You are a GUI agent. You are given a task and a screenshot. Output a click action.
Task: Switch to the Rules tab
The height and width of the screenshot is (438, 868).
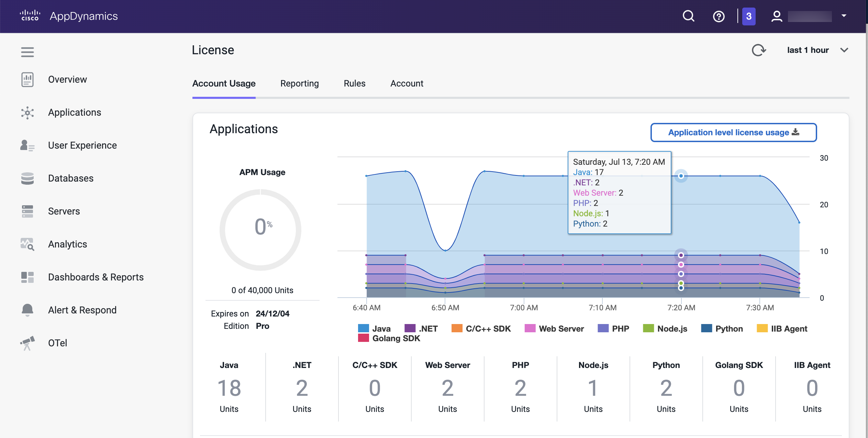[355, 83]
